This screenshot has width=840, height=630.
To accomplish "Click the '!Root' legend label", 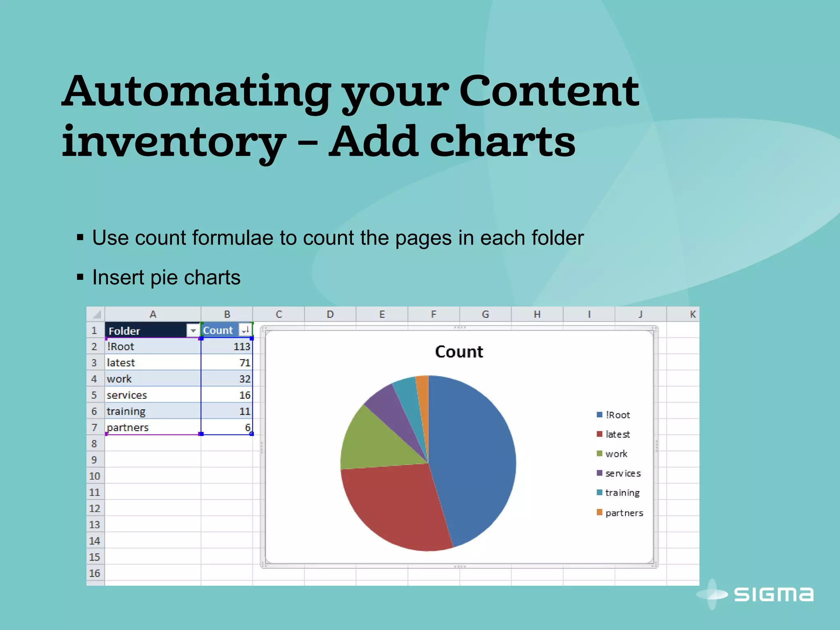I will [x=618, y=415].
